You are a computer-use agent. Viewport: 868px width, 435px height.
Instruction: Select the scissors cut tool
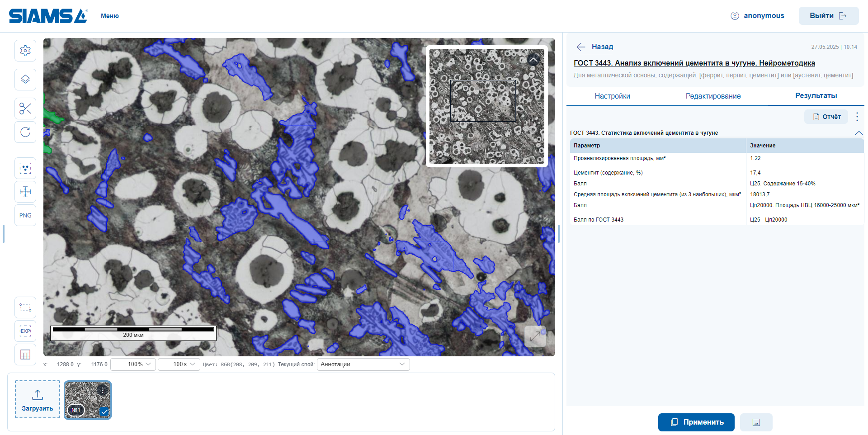(25, 109)
